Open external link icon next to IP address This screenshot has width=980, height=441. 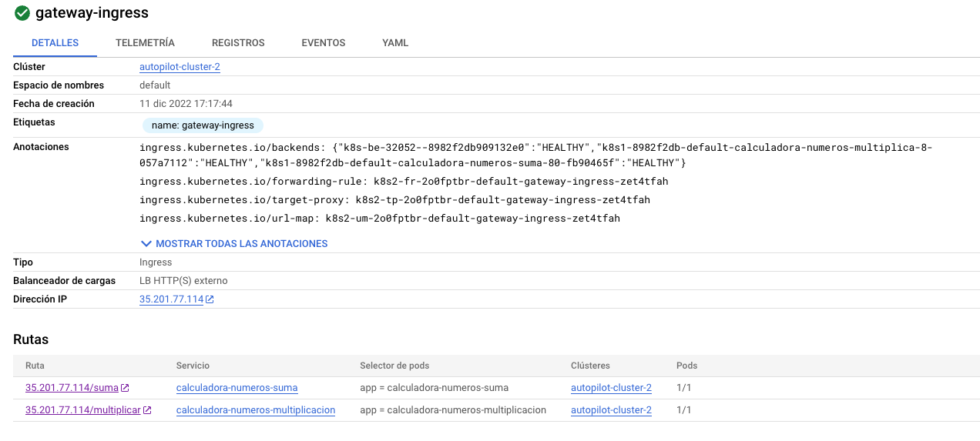click(210, 299)
